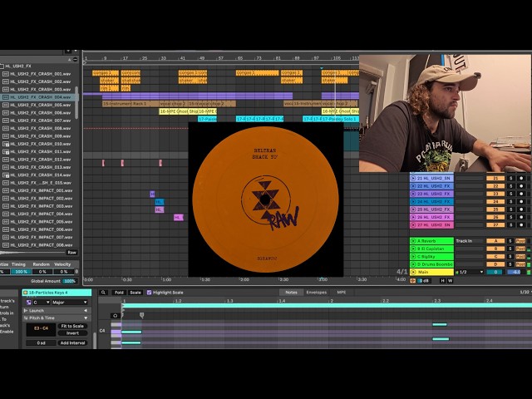Screen dimensions: 532x399
Task: Toggle track 25 activator
Action: (495, 209)
